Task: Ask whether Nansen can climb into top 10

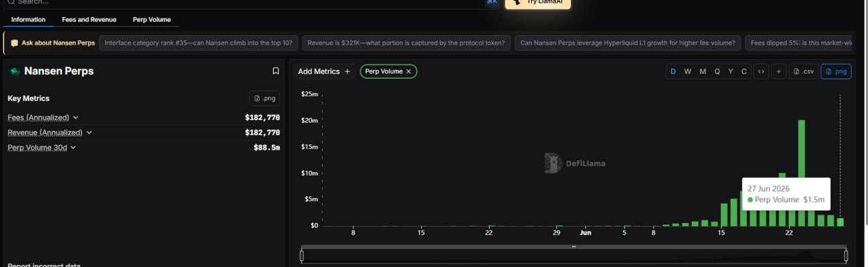Action: [199, 43]
